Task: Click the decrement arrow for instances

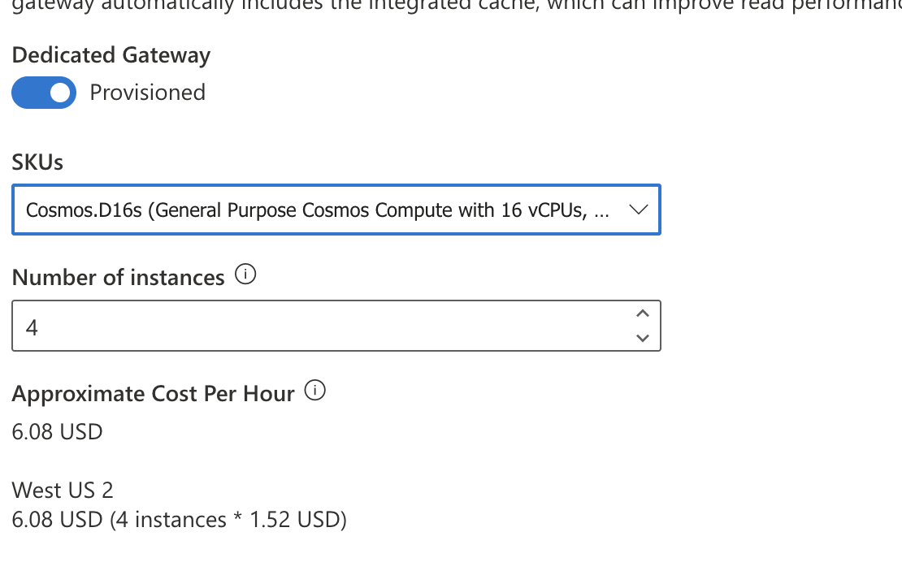Action: [x=641, y=339]
